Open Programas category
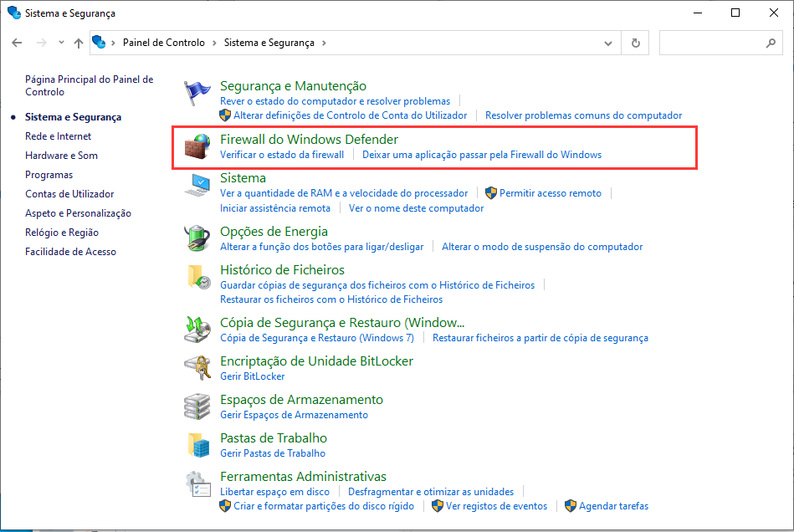Image resolution: width=794 pixels, height=532 pixels. click(x=49, y=175)
